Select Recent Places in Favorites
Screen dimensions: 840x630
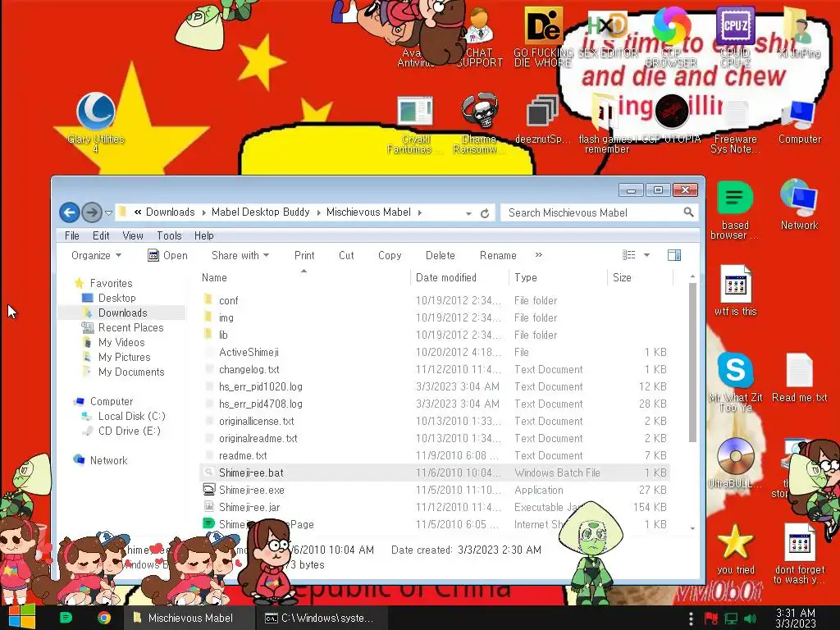[130, 328]
